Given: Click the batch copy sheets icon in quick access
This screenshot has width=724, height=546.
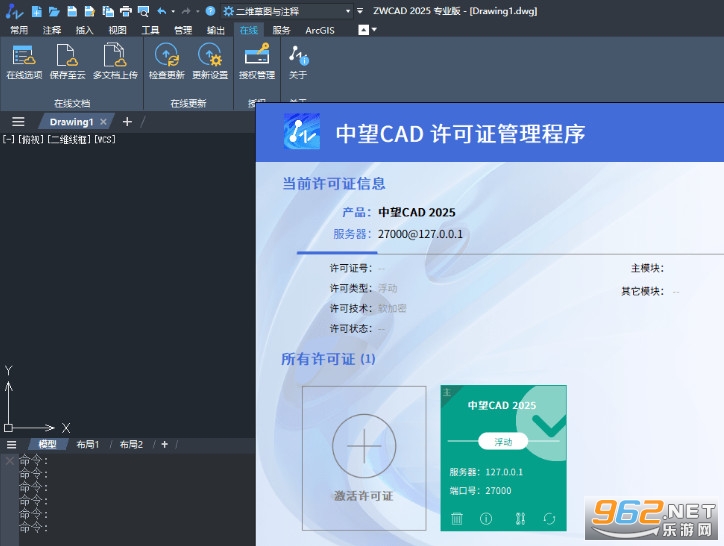Looking at the screenshot, I should [108, 11].
